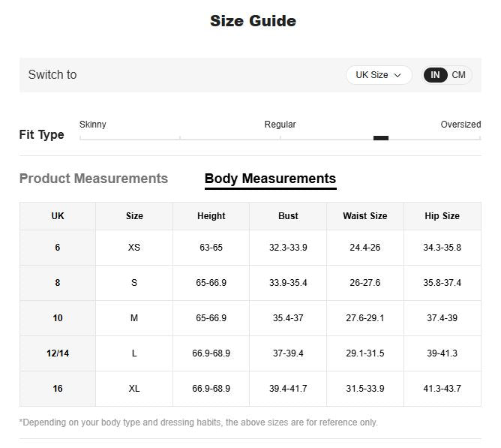501x448 pixels.
Task: Click the Height column header
Action: click(211, 216)
